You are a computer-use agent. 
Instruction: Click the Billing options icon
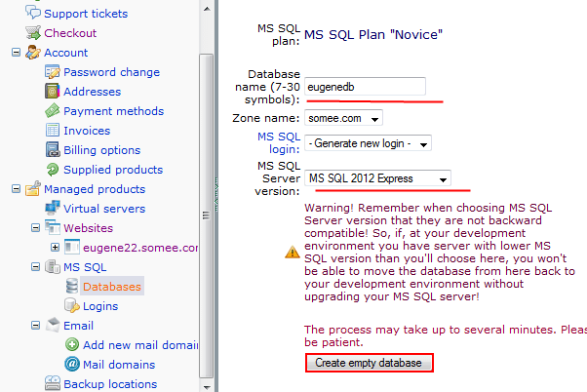tap(52, 150)
